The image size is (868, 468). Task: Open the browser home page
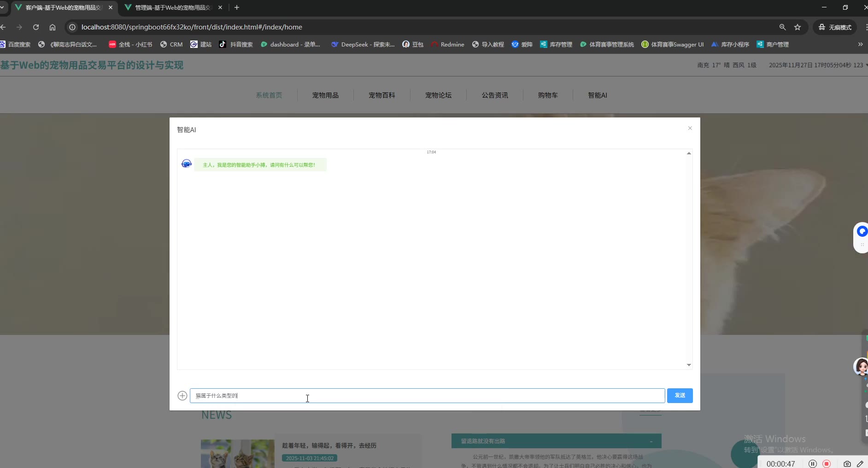click(53, 27)
